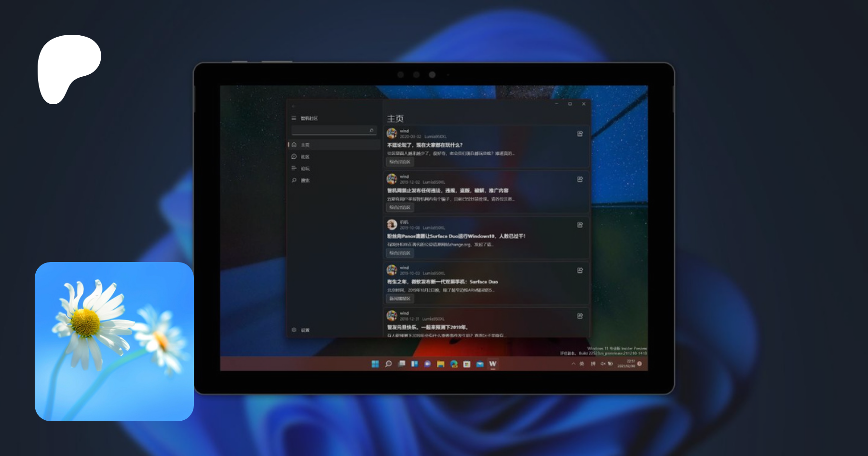Viewport: 868px width, 456px height.
Task: Click share icon on Surface Duo Windows10 post
Action: [580, 225]
